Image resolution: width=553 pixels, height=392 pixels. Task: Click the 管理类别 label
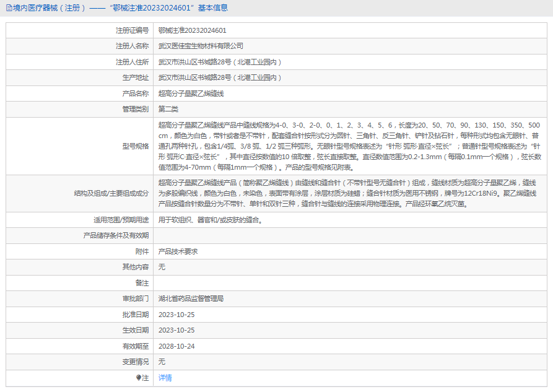pos(136,110)
